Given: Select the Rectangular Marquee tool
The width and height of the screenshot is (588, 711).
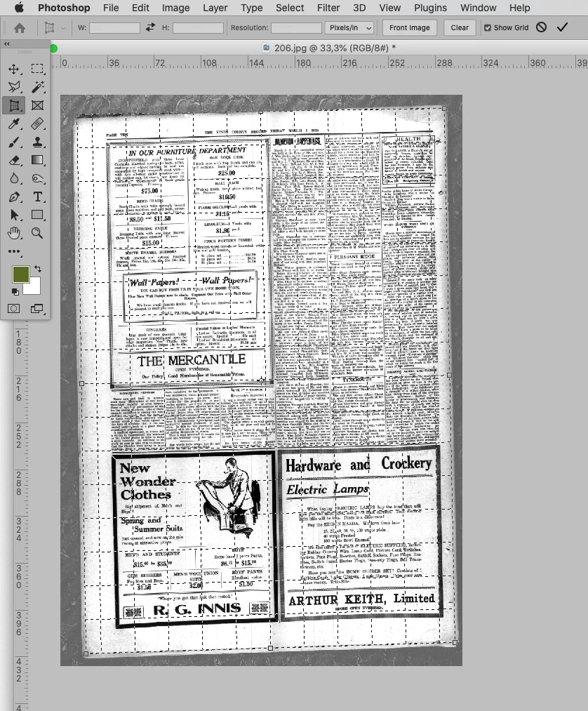Looking at the screenshot, I should click(37, 69).
